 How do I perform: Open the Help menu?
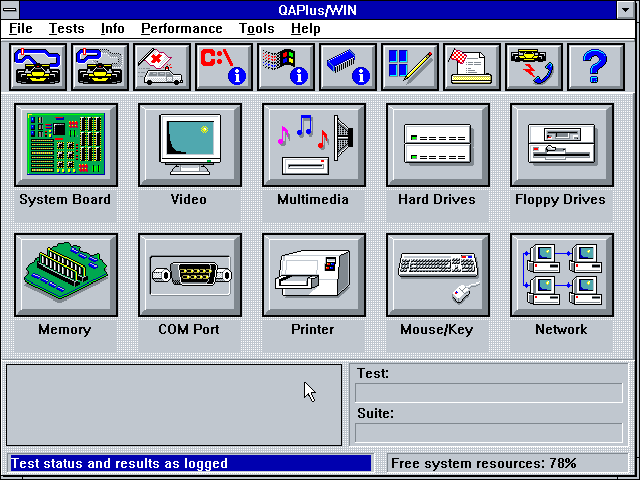coord(306,29)
